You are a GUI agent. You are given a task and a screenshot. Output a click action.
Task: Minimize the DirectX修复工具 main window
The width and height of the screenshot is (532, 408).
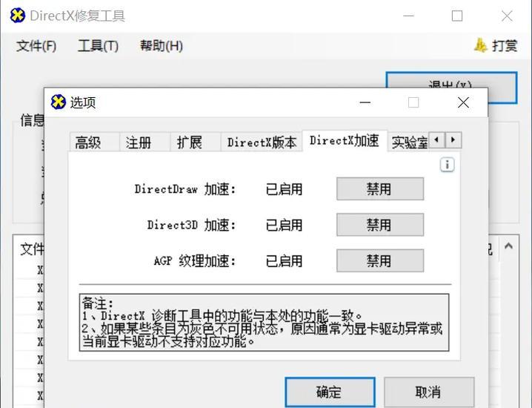coord(408,16)
